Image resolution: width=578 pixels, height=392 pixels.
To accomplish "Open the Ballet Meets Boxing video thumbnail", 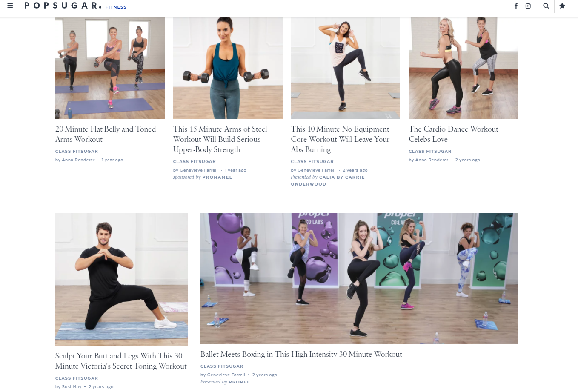I will (x=359, y=279).
